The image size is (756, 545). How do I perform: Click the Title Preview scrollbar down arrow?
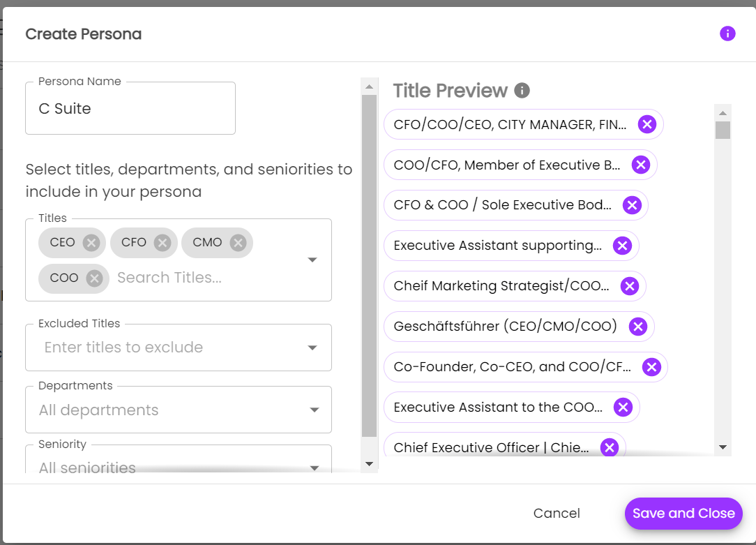tap(723, 447)
